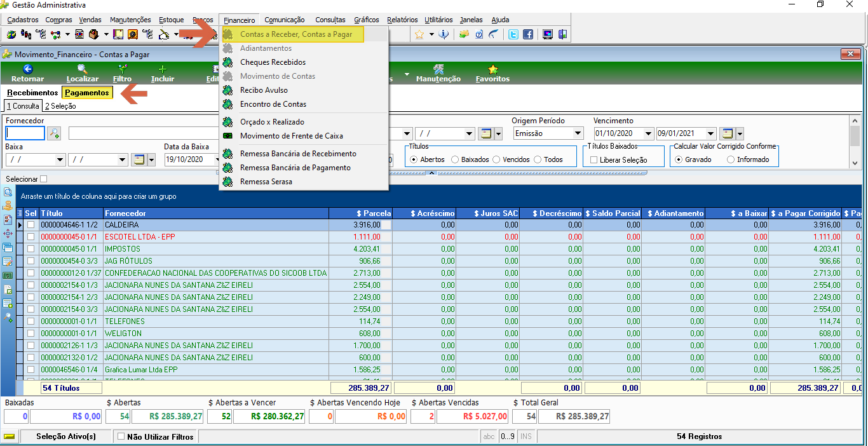Click the four-arrows move icon in the left sidebar
The image size is (868, 446).
click(x=8, y=234)
